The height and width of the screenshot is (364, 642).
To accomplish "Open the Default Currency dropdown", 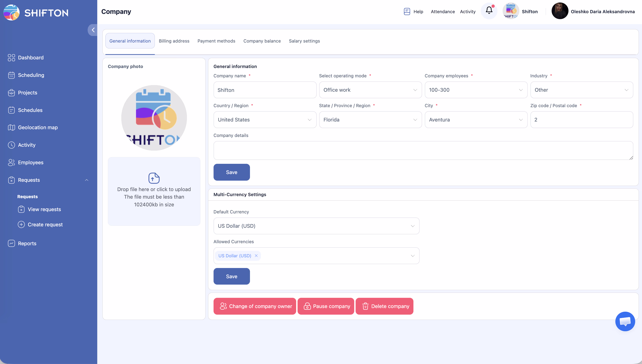I will click(x=316, y=226).
